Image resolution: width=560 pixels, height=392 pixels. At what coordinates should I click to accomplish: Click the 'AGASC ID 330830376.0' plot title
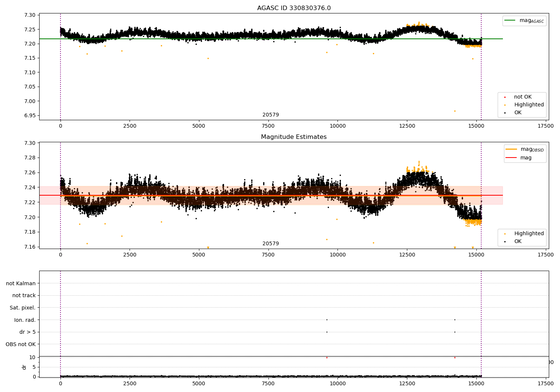[294, 8]
